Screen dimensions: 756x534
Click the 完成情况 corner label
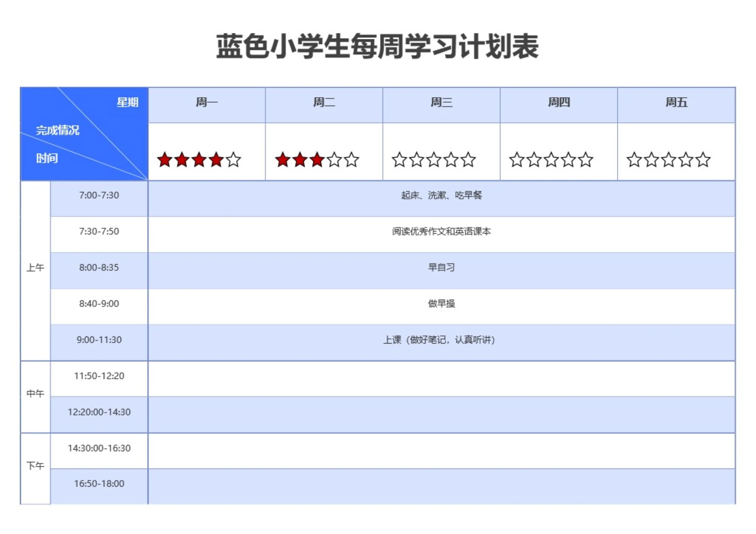tap(58, 132)
